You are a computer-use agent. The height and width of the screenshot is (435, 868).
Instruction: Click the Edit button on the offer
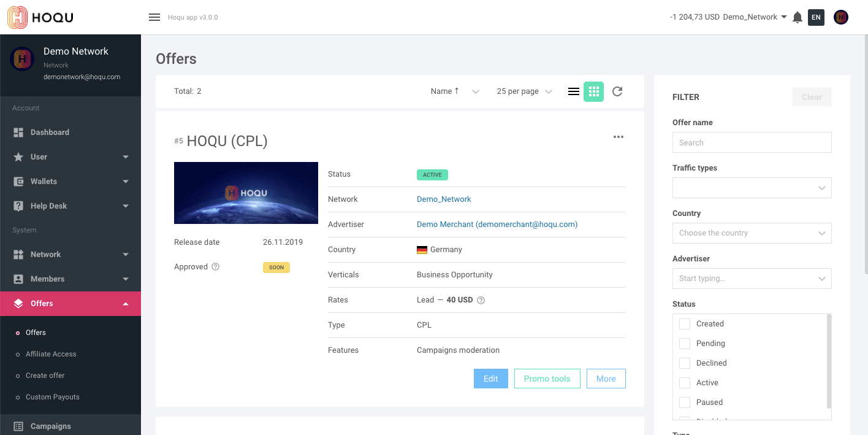pos(490,379)
